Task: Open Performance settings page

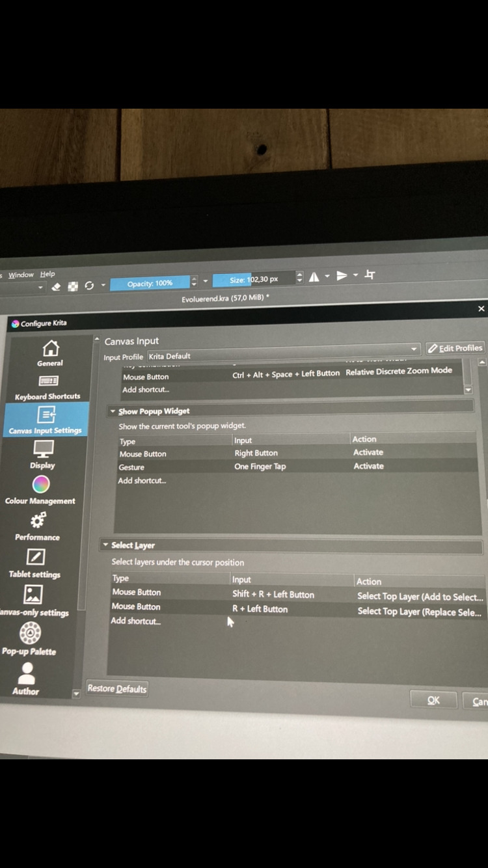Action: coord(38,527)
